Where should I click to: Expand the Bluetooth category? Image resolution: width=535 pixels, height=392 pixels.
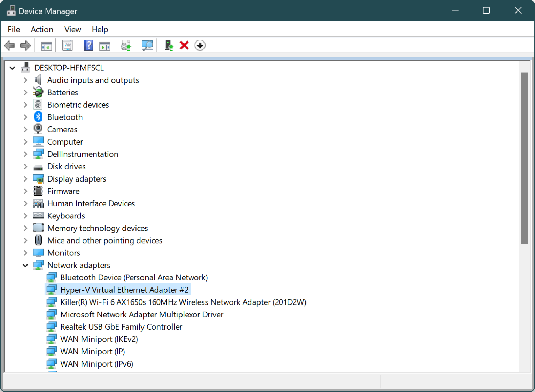(25, 117)
